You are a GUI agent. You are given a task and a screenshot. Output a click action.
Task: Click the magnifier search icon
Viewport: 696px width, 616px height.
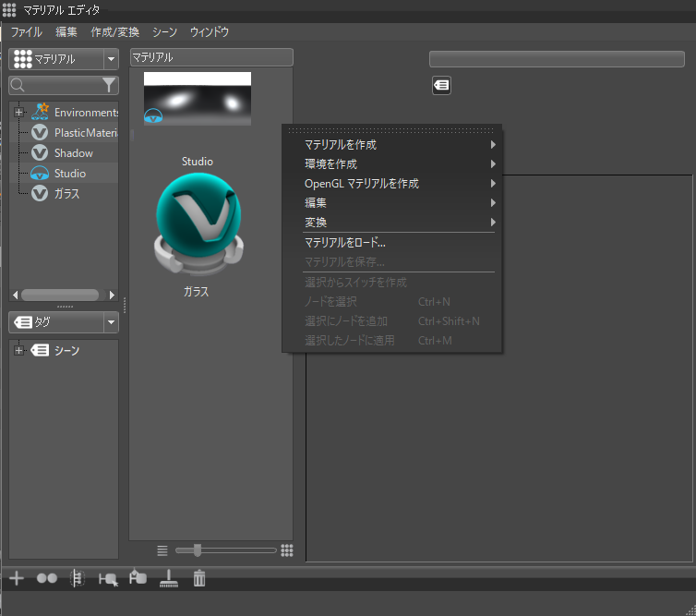pos(18,85)
